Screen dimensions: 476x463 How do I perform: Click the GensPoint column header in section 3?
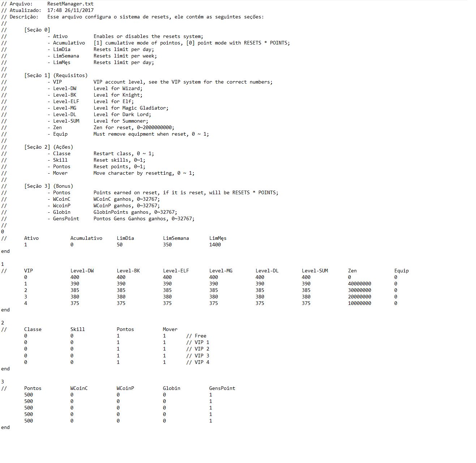222,388
